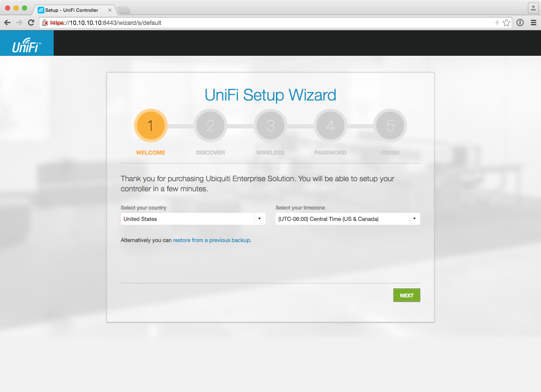Click the insecure HTTPS warning icon

pyautogui.click(x=45, y=23)
